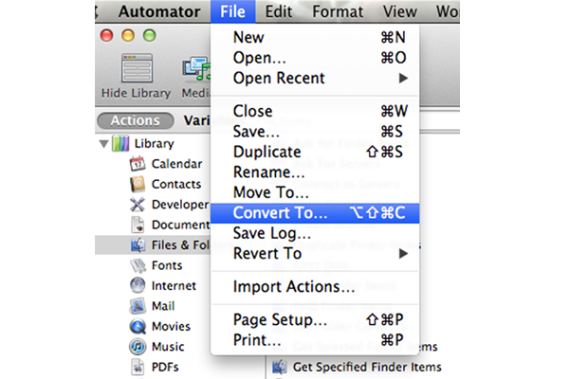Select the Actions segmented button
This screenshot has width=588, height=379.
pyautogui.click(x=135, y=120)
